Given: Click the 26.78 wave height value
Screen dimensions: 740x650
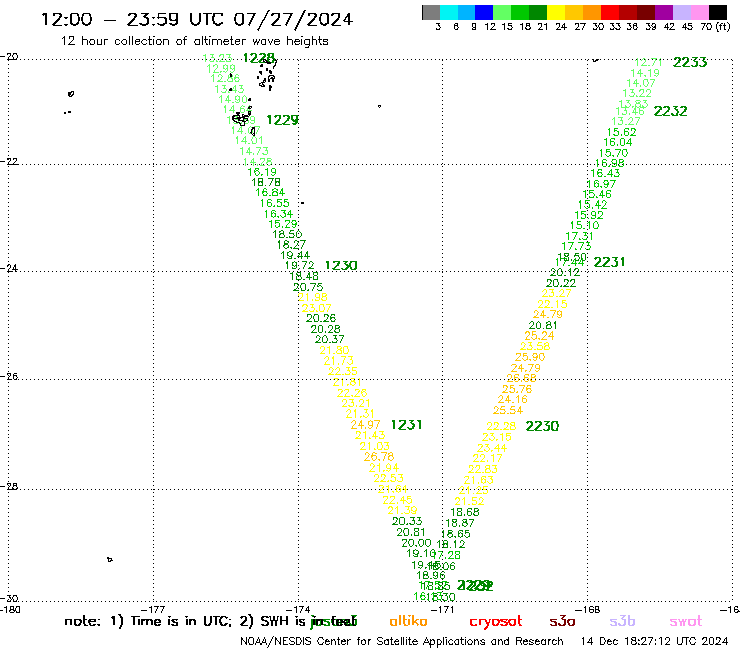Looking at the screenshot, I should 379,457.
